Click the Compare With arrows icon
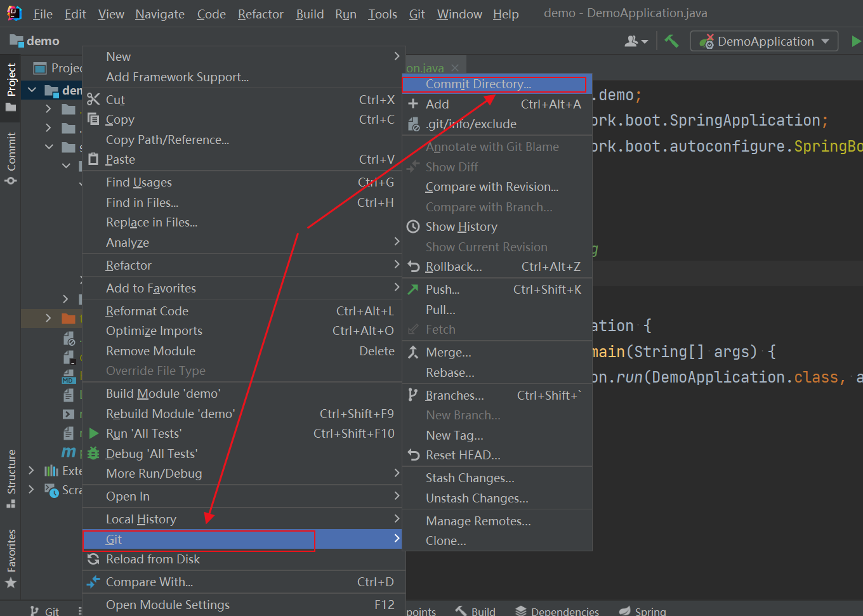The image size is (863, 616). pyautogui.click(x=93, y=582)
